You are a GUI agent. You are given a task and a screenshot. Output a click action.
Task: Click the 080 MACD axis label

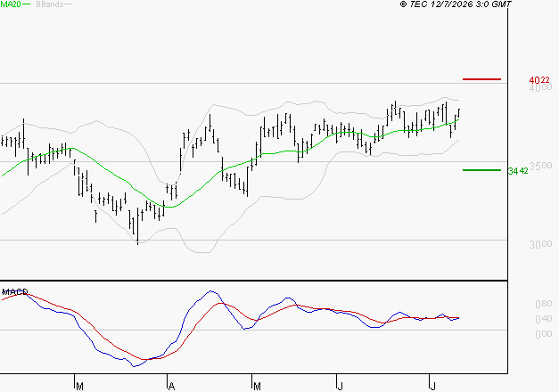click(544, 304)
